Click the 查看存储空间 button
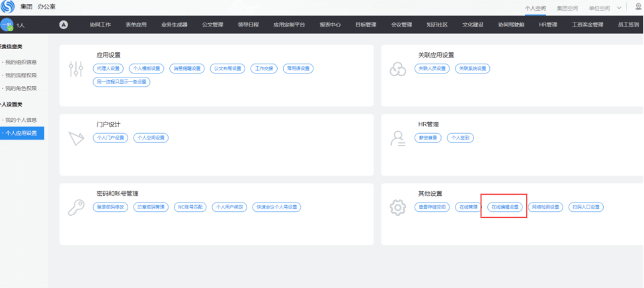Viewport: 644px width, 288px height. click(432, 207)
